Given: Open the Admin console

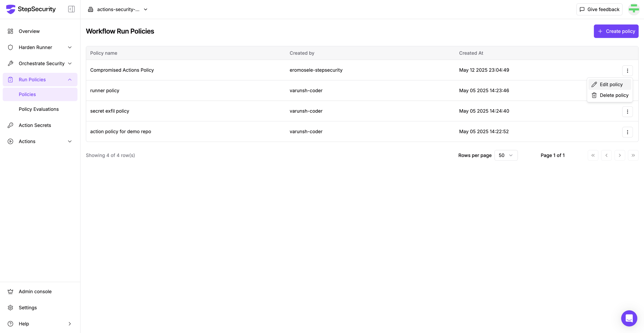Looking at the screenshot, I should [35, 291].
